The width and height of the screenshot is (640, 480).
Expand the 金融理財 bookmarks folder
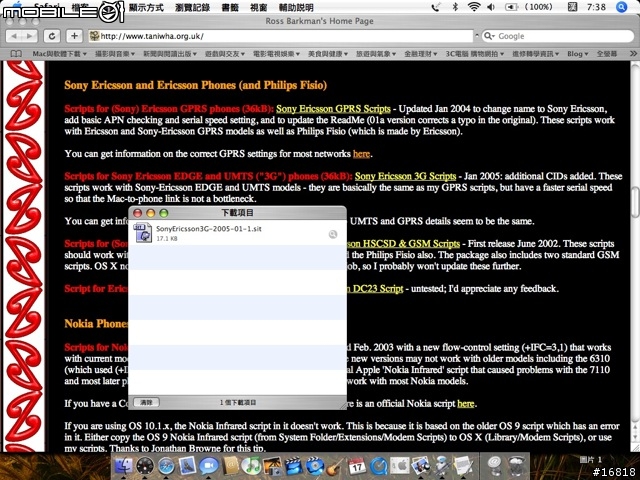pyautogui.click(x=421, y=54)
